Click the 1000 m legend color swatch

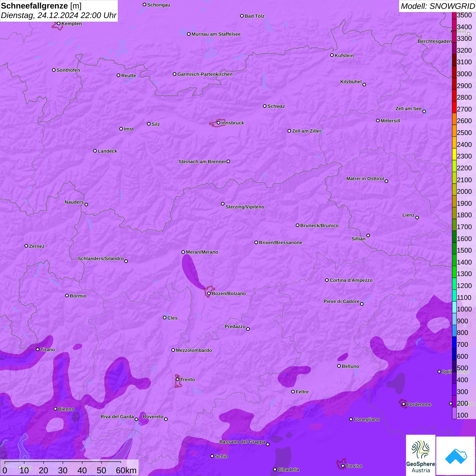[x=454, y=307]
